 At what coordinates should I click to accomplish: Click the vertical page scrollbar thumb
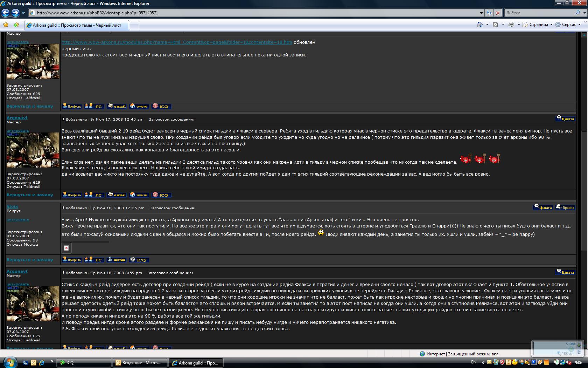pyautogui.click(x=584, y=191)
